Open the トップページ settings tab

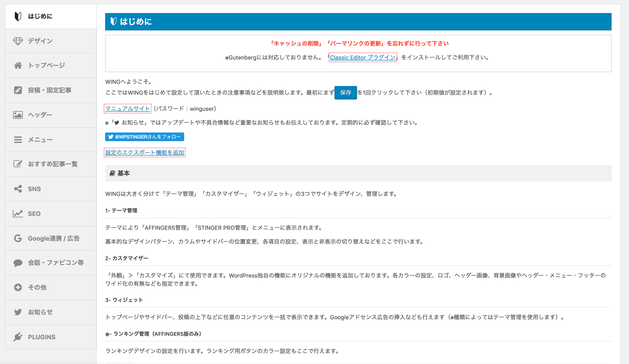pos(51,65)
